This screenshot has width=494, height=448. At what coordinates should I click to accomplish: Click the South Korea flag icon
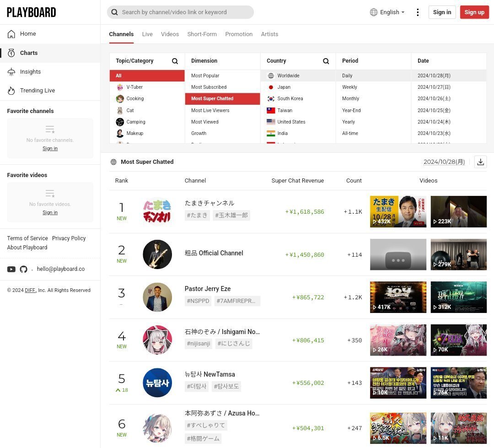tap(271, 99)
